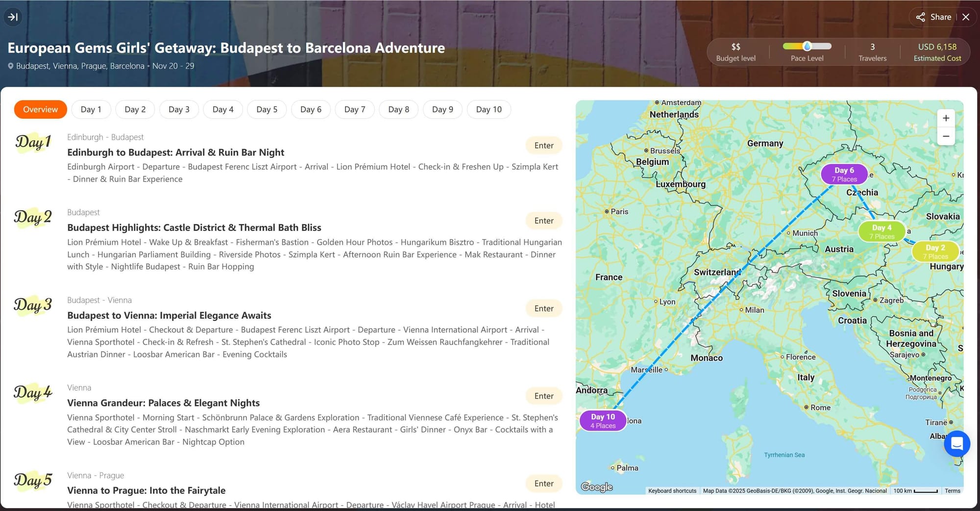Viewport: 980px width, 511px height.
Task: Zoom out on the map
Action: coord(946,136)
